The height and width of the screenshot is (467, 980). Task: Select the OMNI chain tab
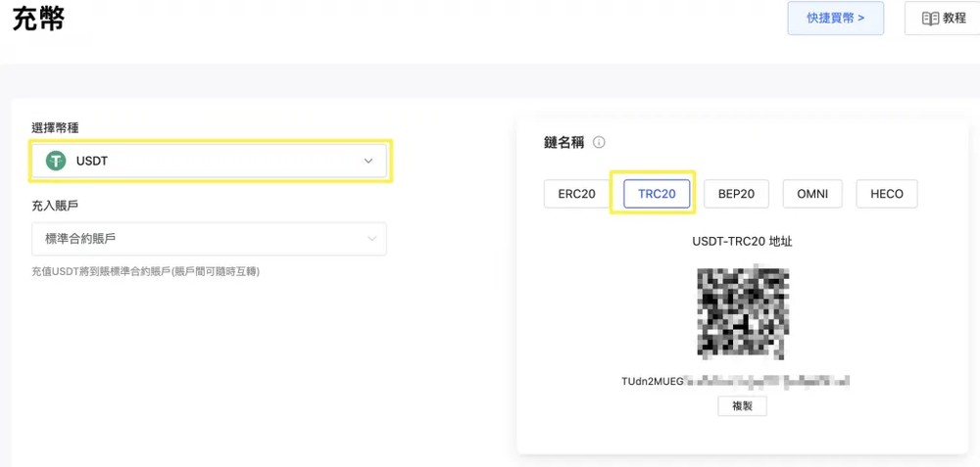click(x=812, y=194)
